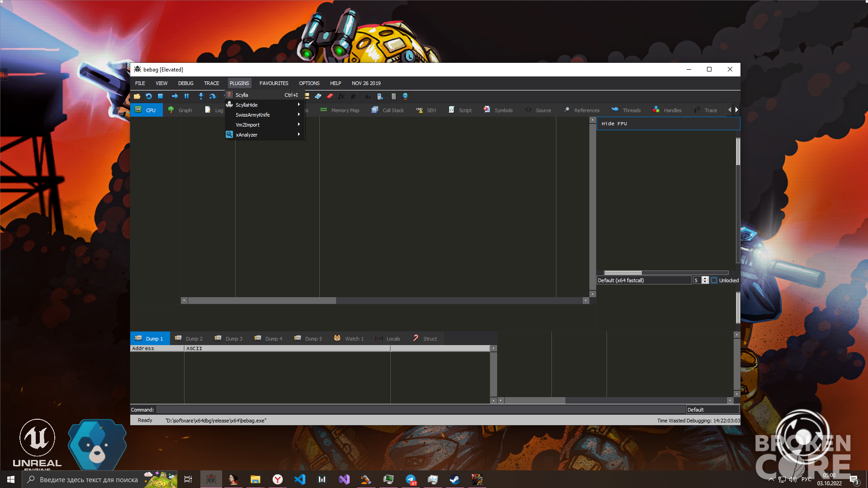This screenshot has height=488, width=868.
Task: Click the open file folder icon
Action: 137,96
